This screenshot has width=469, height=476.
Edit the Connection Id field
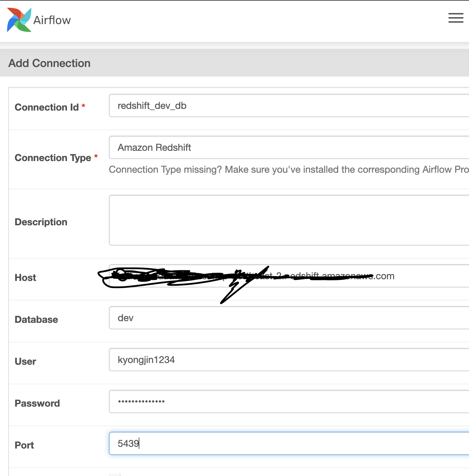coord(289,105)
